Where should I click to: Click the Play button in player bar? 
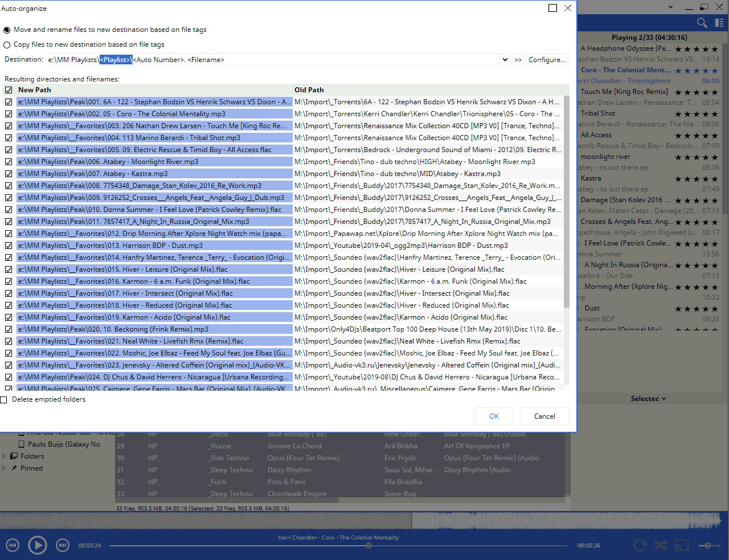38,545
